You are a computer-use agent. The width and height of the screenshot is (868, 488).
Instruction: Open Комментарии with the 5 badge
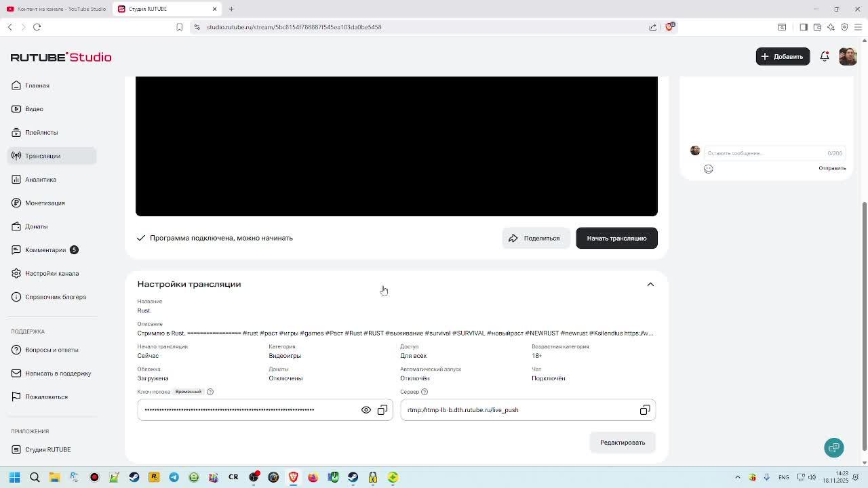pos(45,250)
